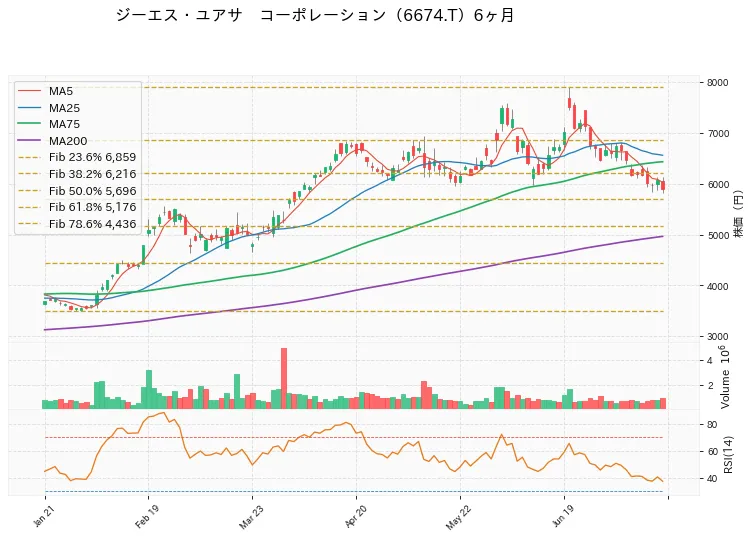Click the volume axis label 2

tap(709, 386)
